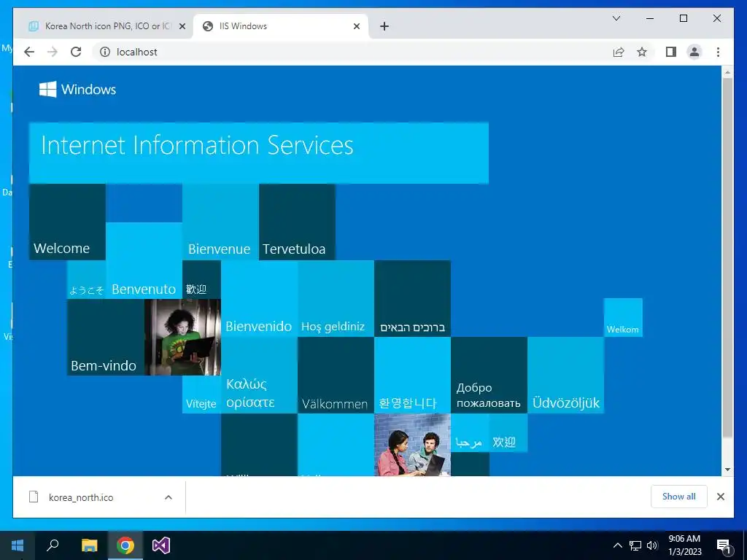Click the photo of two people with laptop

[x=413, y=445]
